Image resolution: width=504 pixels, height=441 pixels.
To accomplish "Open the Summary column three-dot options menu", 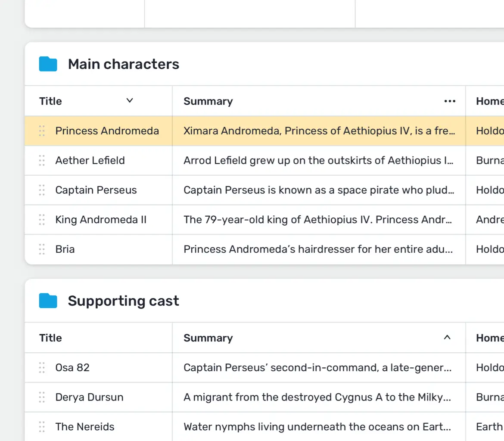I will click(x=449, y=101).
